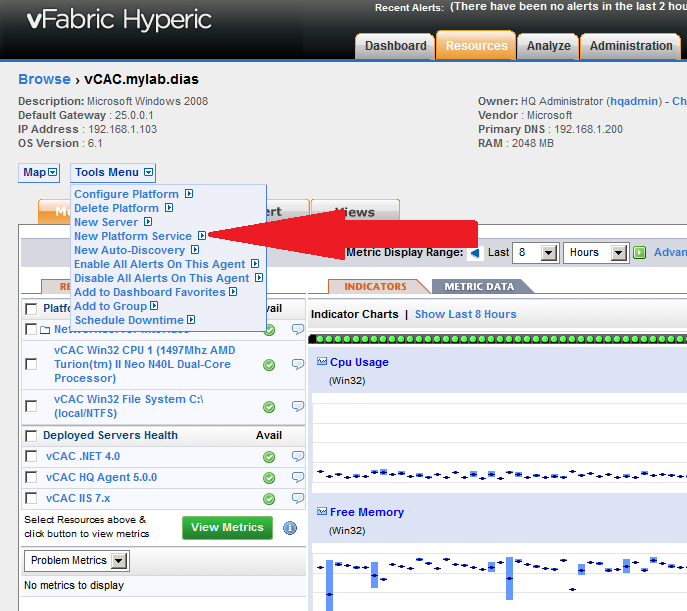
Task: Open the Last 8 number dropdown
Action: 535,253
